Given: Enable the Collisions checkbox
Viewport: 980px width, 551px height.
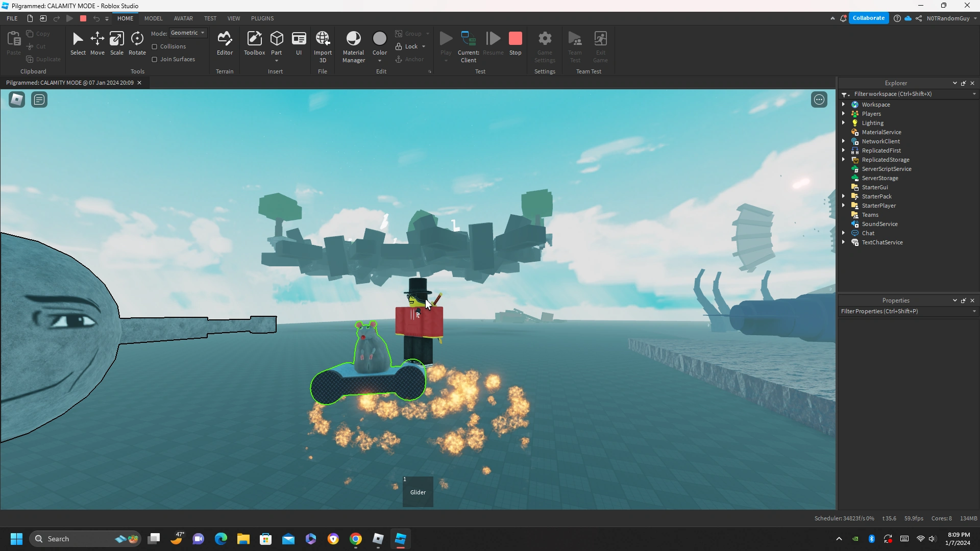Looking at the screenshot, I should pos(155,46).
